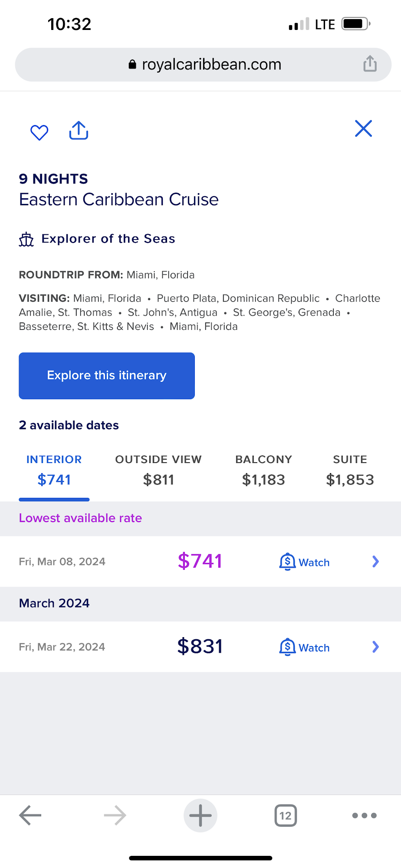Tap the heart favorite icon
Image resolution: width=401 pixels, height=868 pixels.
point(39,132)
